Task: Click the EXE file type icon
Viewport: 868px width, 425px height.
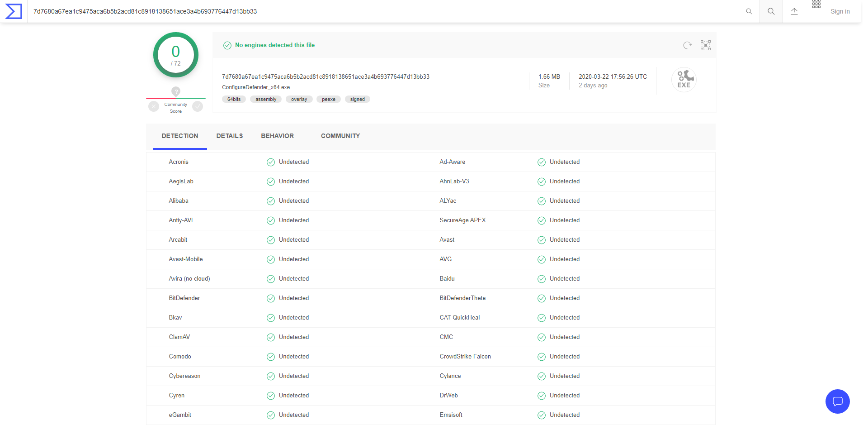Action: (x=684, y=80)
